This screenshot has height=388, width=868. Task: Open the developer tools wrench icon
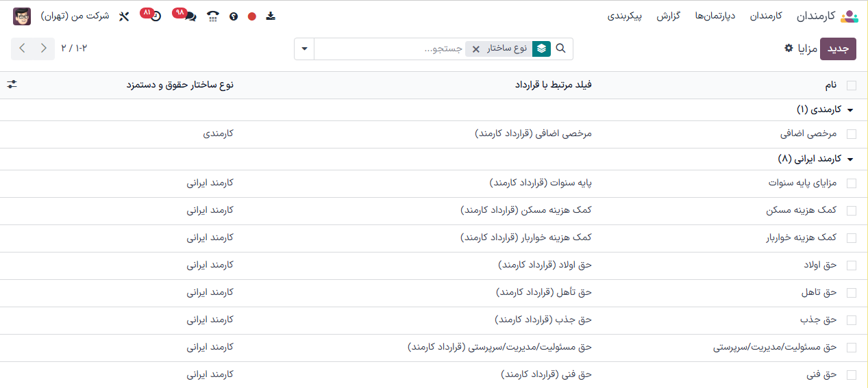point(124,16)
